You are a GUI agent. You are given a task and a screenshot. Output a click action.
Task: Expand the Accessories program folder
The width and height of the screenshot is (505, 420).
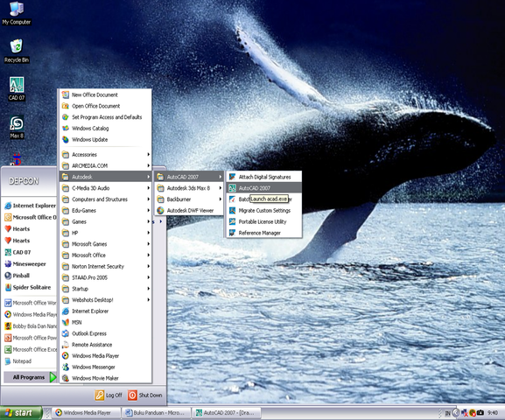coord(106,155)
